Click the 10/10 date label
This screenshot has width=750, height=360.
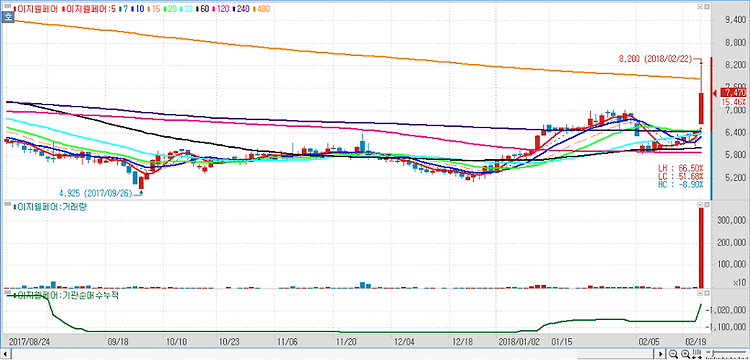[x=176, y=342]
